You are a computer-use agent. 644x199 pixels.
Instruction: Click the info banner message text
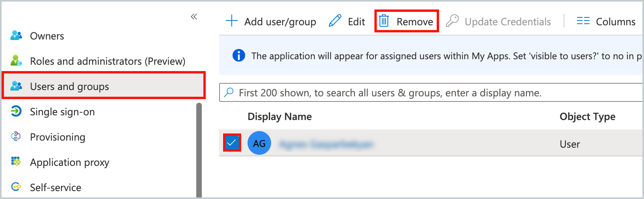click(447, 56)
